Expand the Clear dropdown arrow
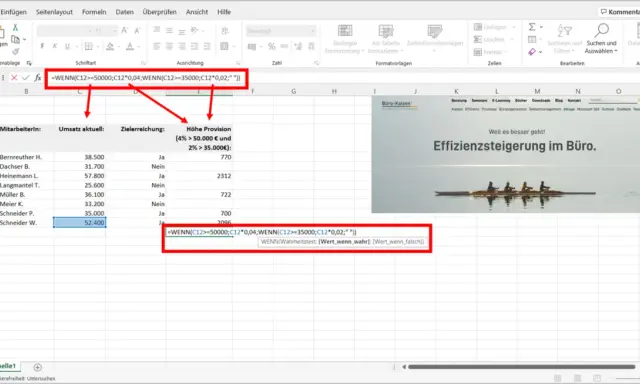The width and height of the screenshot is (640, 384). (x=540, y=52)
